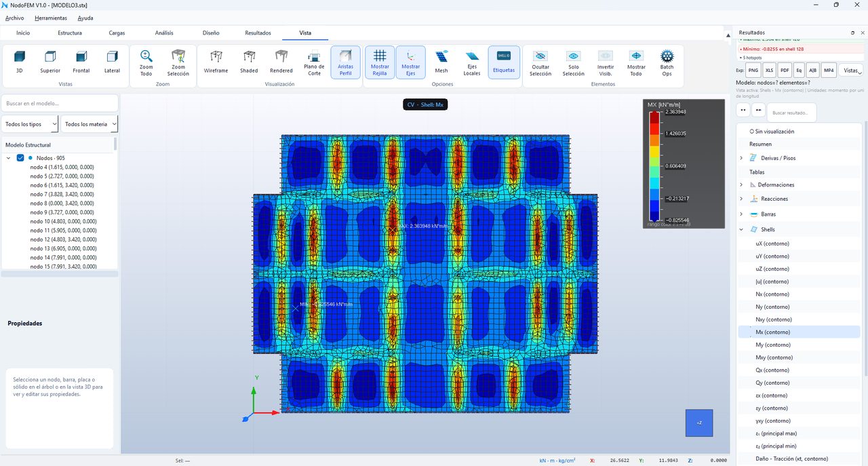The width and height of the screenshot is (868, 466).
Task: Click the Buscar resultado search field
Action: 792,112
